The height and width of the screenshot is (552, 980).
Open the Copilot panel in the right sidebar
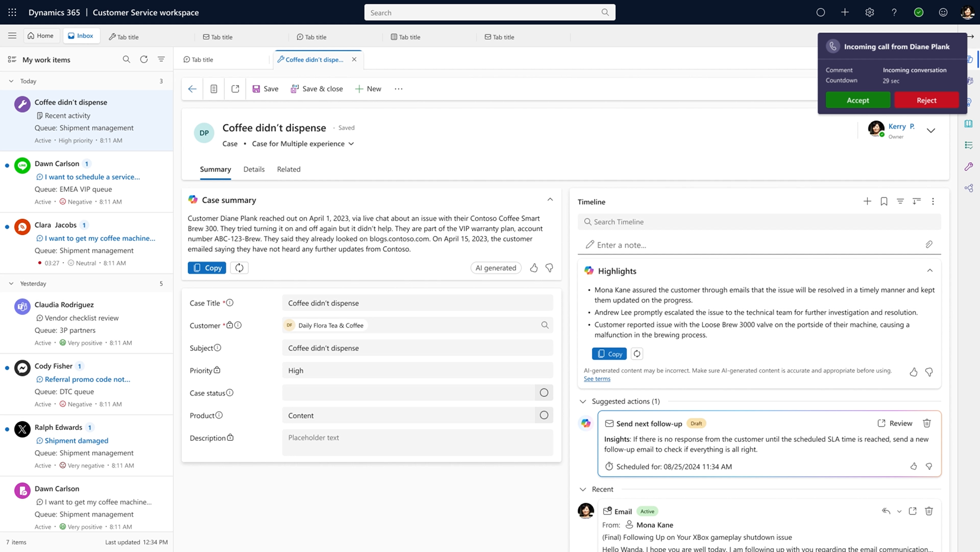[x=969, y=59]
